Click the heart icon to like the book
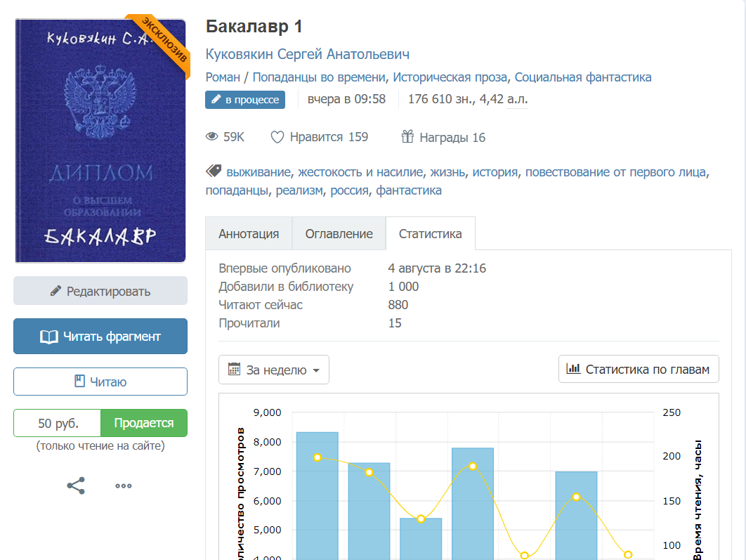 click(277, 137)
